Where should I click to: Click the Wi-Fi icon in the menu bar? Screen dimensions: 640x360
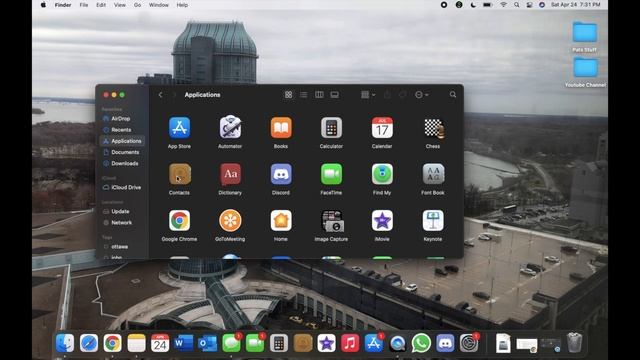[503, 5]
